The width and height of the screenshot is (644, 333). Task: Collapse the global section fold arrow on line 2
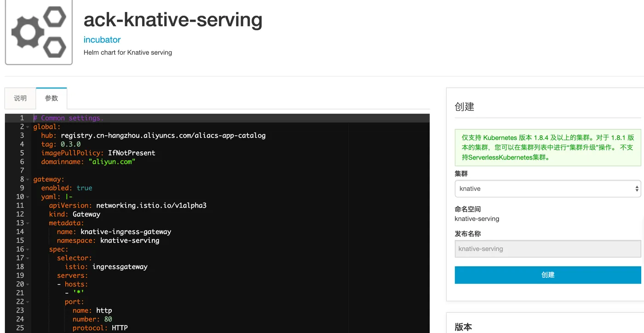pyautogui.click(x=28, y=127)
